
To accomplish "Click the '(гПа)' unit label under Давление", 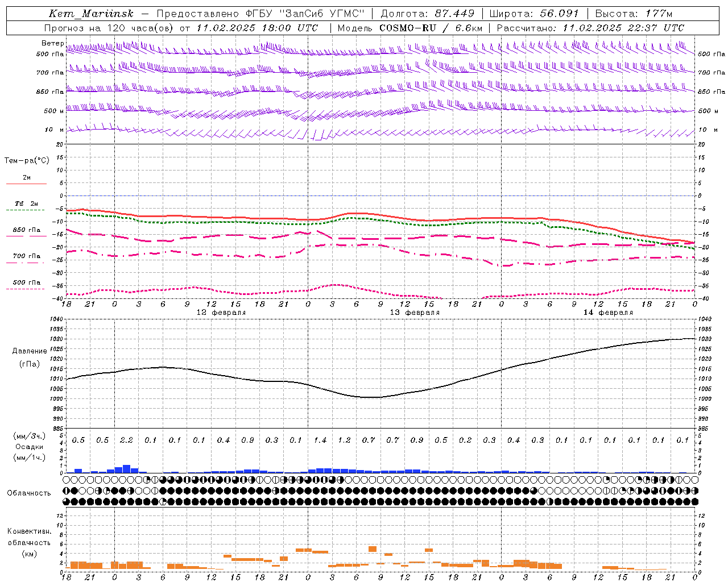I will pos(30,364).
